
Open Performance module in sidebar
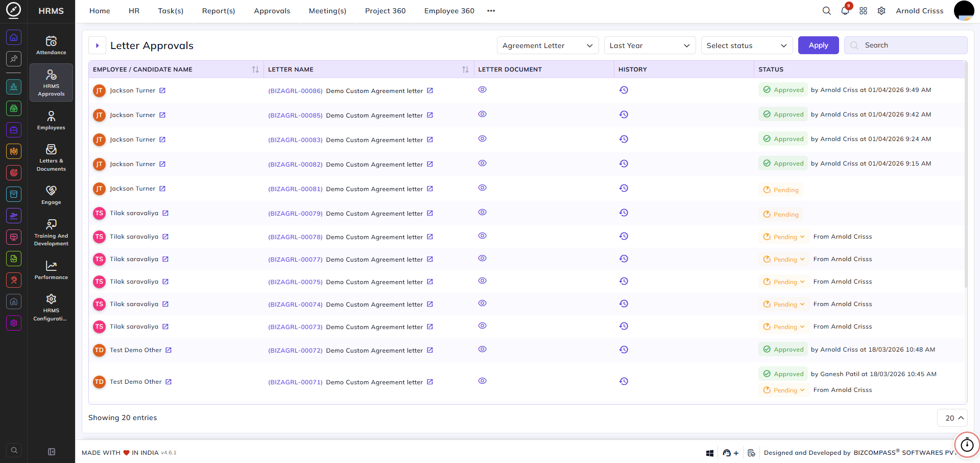[x=51, y=270]
